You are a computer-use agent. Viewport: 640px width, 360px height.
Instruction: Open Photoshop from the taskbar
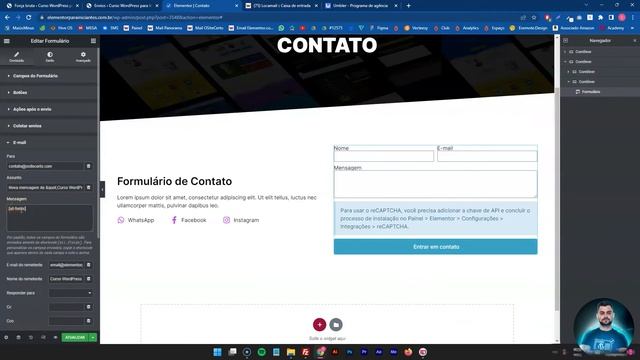coord(350,352)
